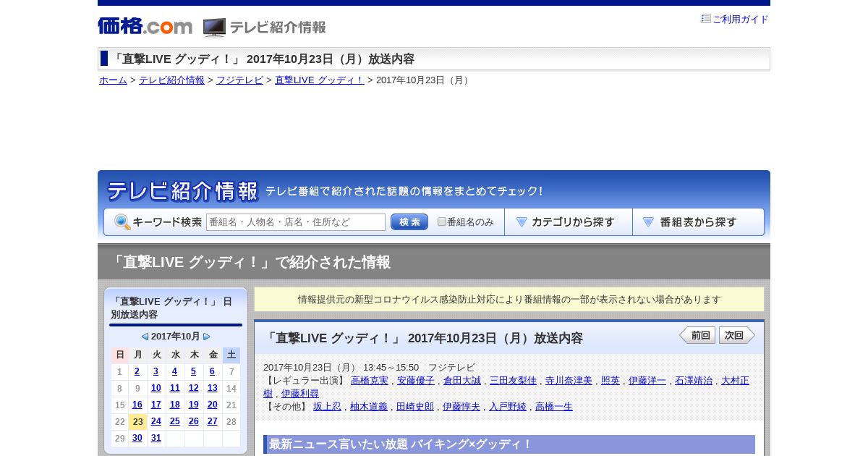Click the 2017年10月 calendar month label
868x456 pixels.
176,337
